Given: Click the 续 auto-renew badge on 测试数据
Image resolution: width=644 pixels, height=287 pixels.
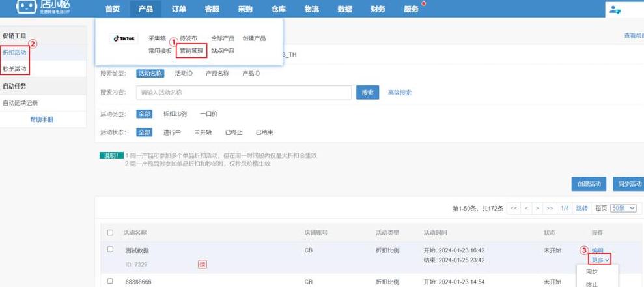Looking at the screenshot, I should (202, 264).
